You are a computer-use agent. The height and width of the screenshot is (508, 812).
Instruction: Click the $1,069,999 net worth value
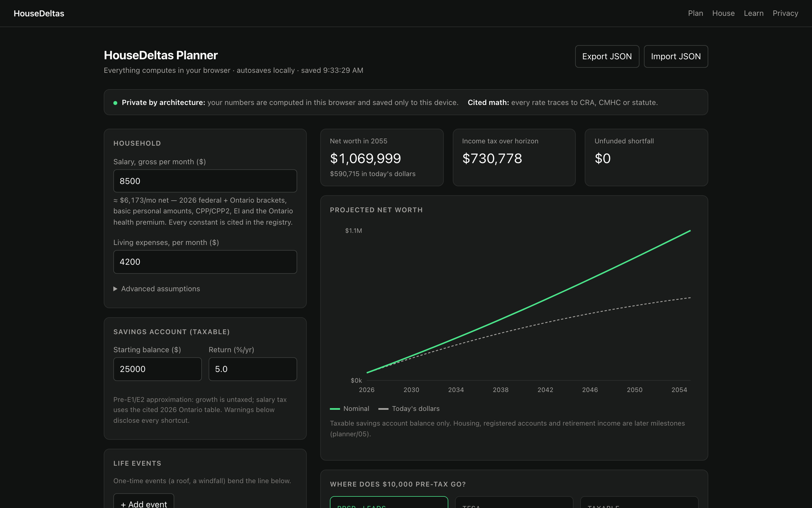[365, 159]
